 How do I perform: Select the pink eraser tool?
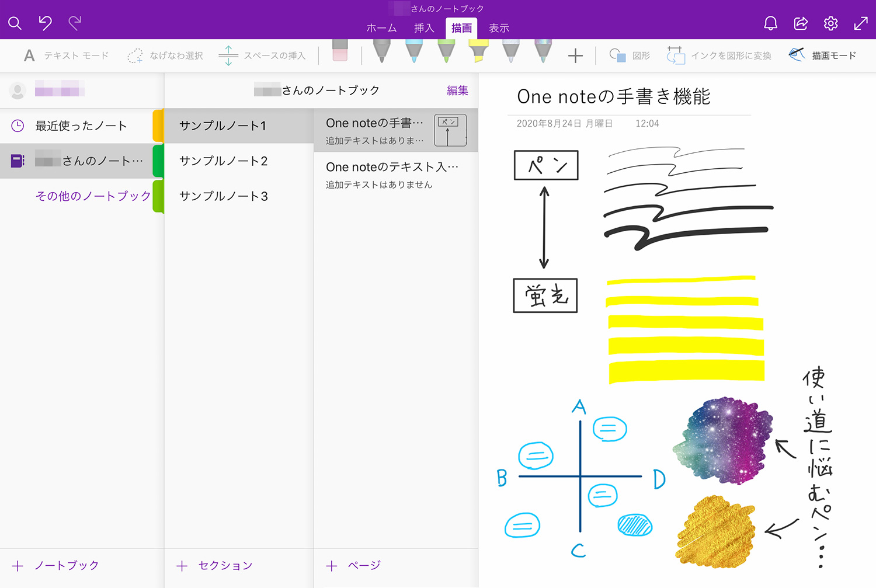(x=340, y=51)
